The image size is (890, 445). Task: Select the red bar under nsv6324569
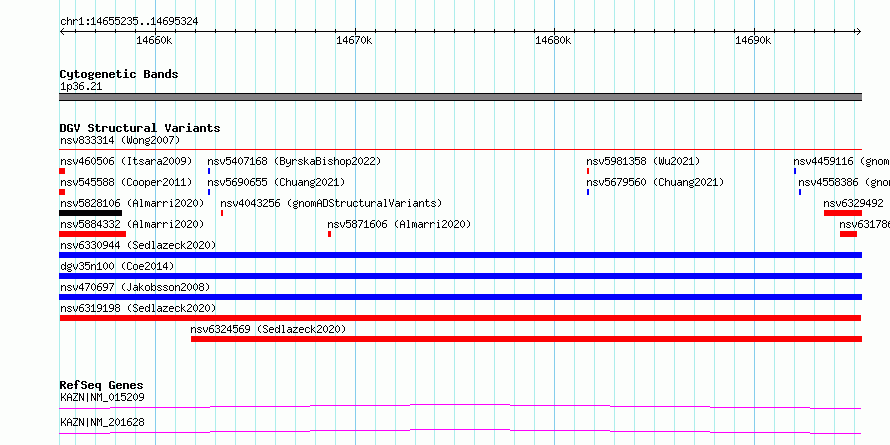pos(526,339)
